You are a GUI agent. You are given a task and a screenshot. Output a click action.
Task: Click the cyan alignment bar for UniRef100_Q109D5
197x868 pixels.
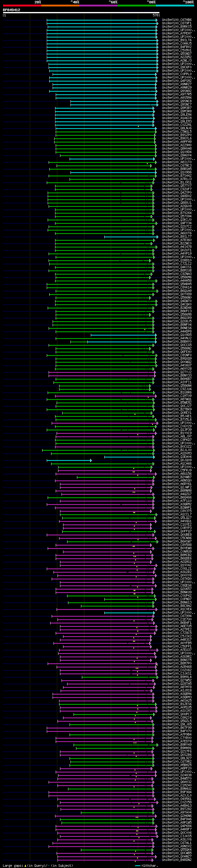[x=124, y=335]
